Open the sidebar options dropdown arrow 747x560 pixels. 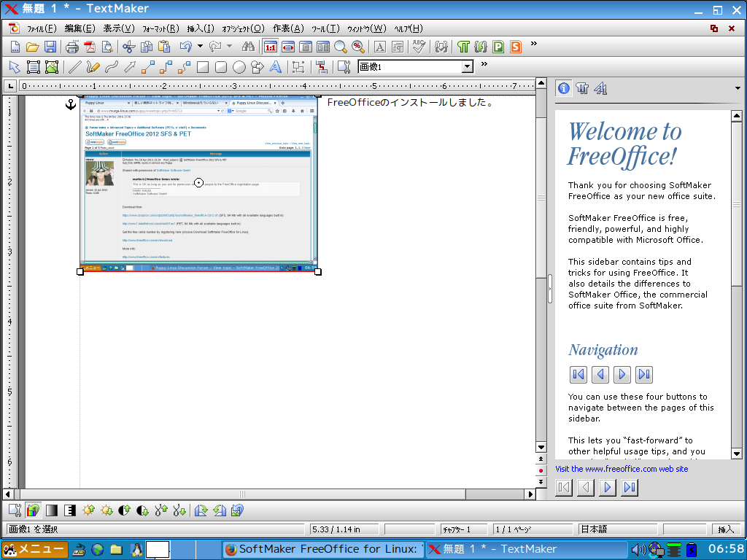click(x=738, y=88)
